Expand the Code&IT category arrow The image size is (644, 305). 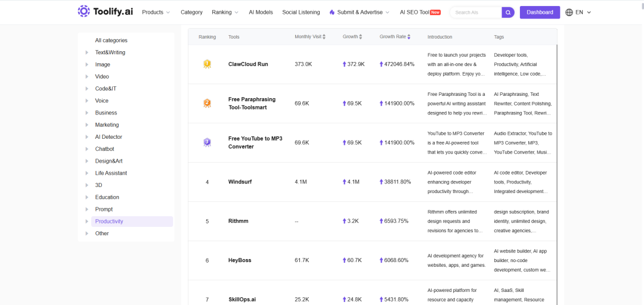[x=86, y=89]
